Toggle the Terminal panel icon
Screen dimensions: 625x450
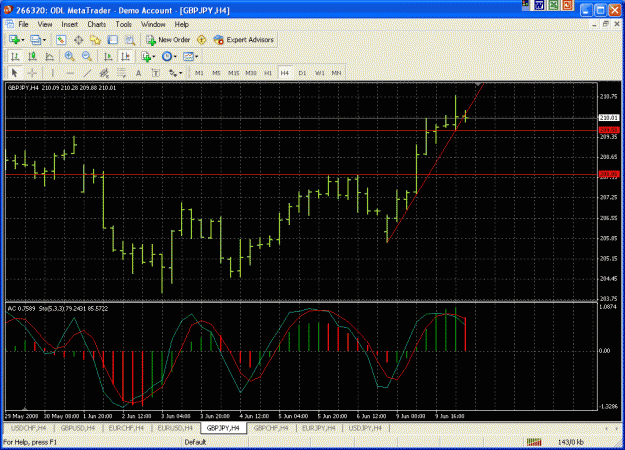click(113, 40)
